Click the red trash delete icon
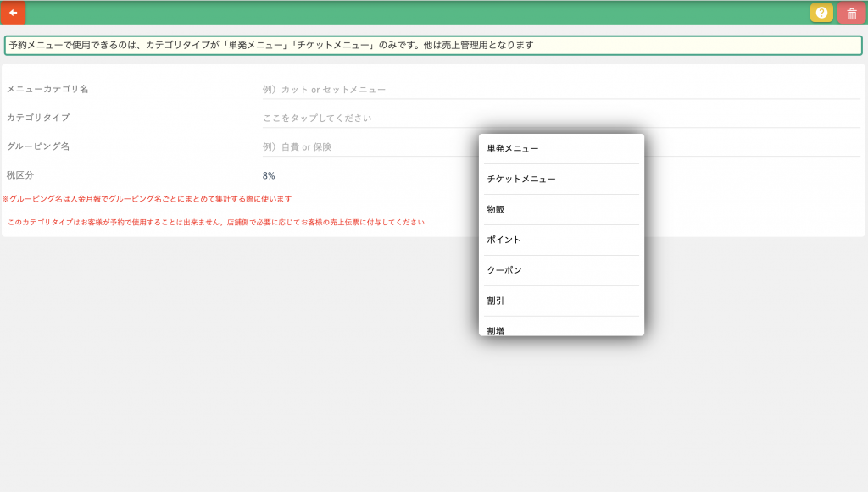Screen dimensions: 868x492 (x=851, y=14)
